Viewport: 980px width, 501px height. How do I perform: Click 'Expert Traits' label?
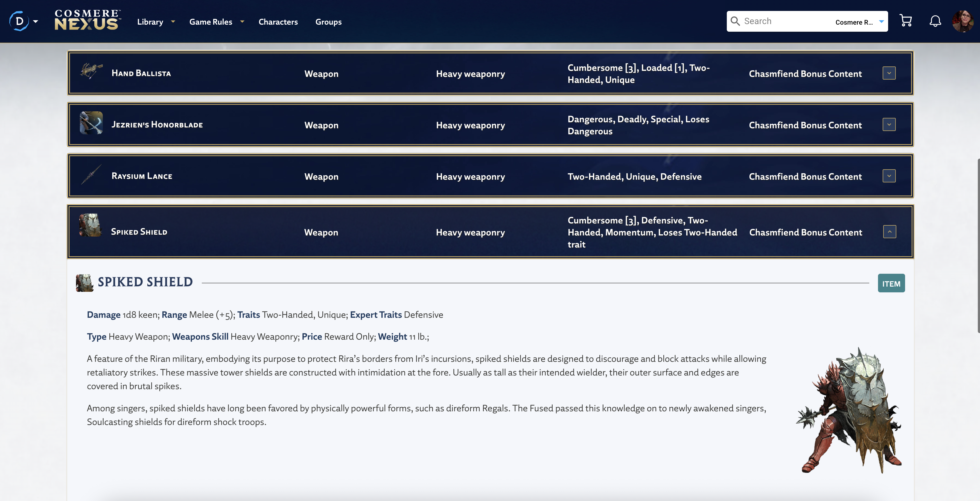coord(376,314)
